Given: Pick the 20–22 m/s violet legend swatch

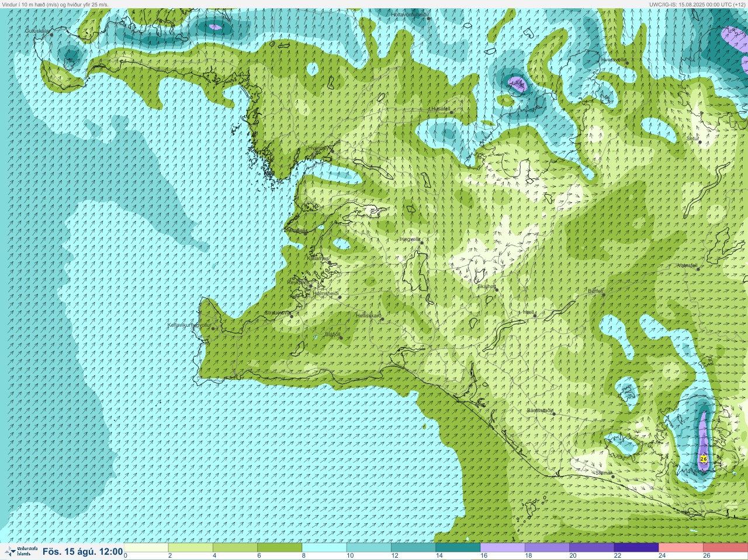Looking at the screenshot, I should coord(591,548).
